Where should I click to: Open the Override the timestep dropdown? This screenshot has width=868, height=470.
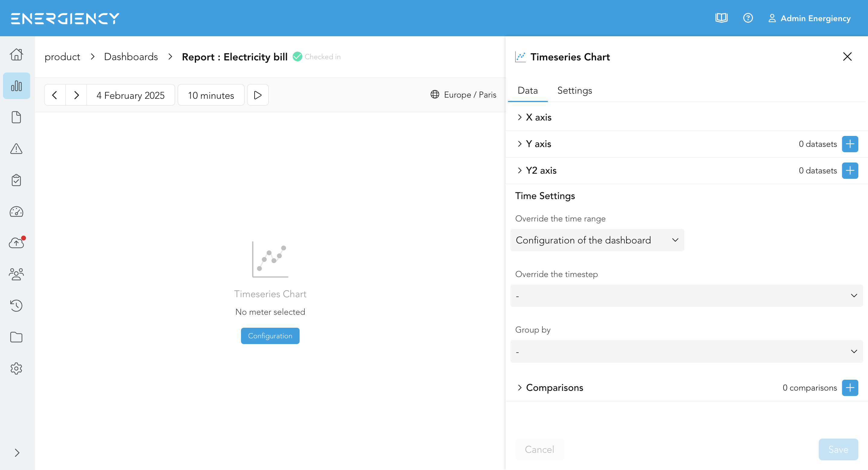pyautogui.click(x=686, y=296)
